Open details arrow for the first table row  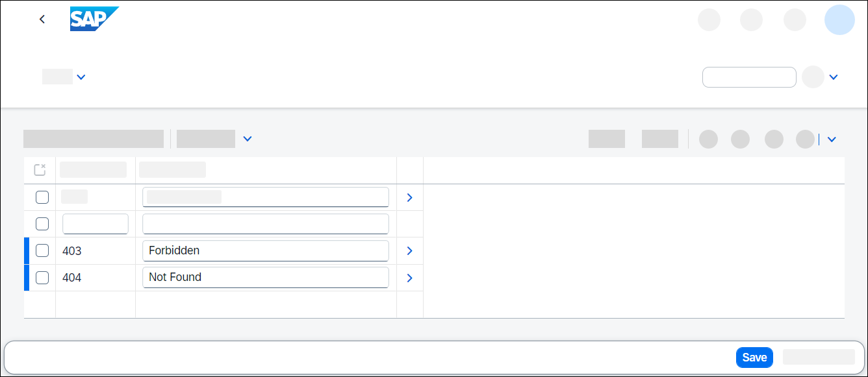[x=409, y=197]
